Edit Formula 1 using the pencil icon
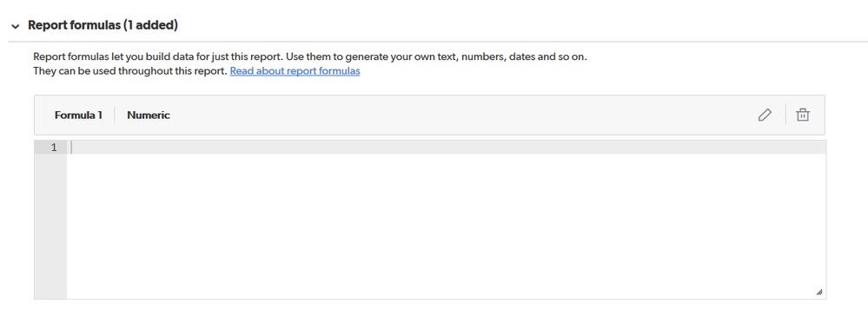The height and width of the screenshot is (317, 868). (765, 115)
